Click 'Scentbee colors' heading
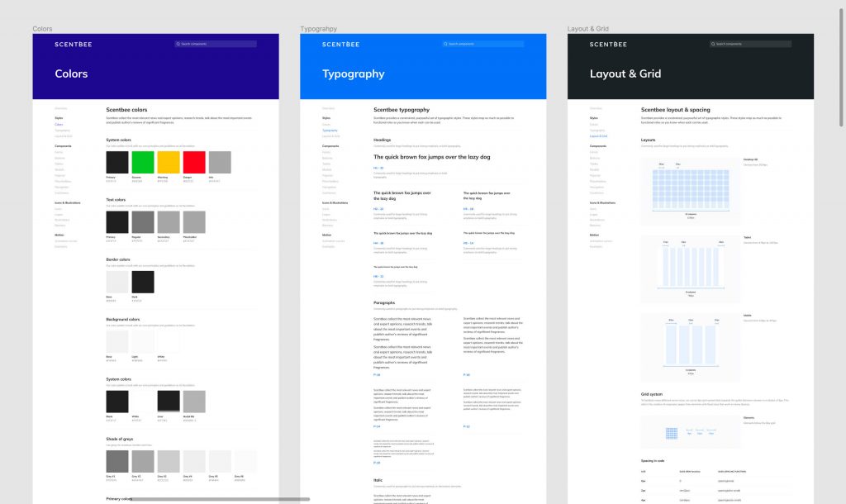846x504 pixels. point(126,110)
